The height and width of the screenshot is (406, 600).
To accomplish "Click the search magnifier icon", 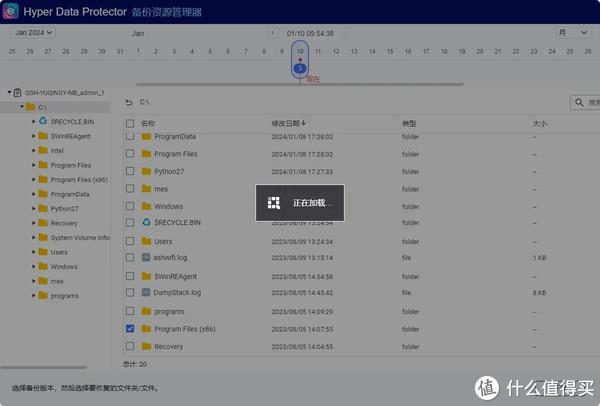I will pos(579,102).
